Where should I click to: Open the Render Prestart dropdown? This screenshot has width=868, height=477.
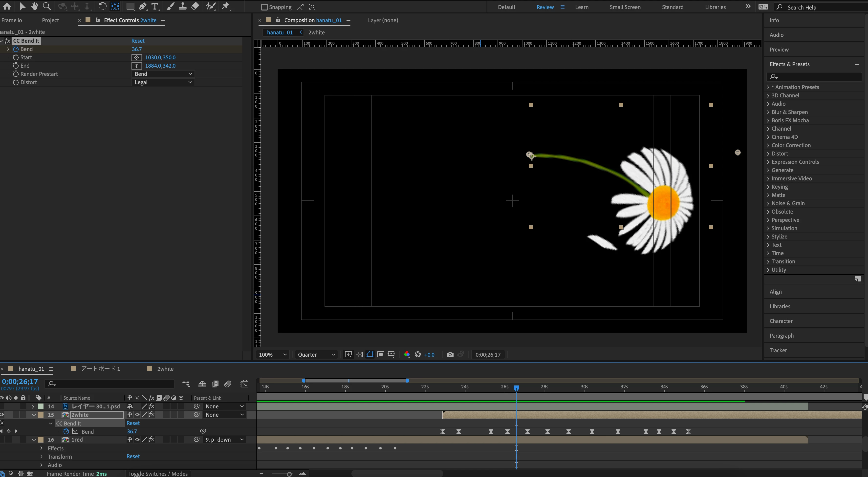point(163,74)
